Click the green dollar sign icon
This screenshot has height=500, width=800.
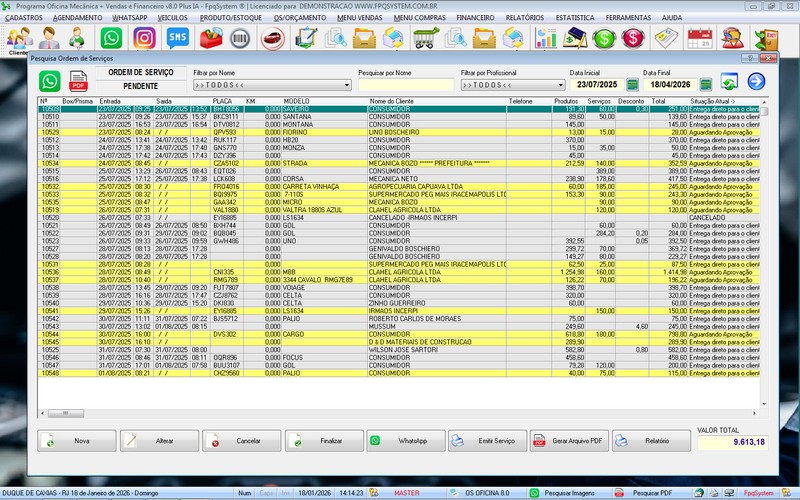603,38
